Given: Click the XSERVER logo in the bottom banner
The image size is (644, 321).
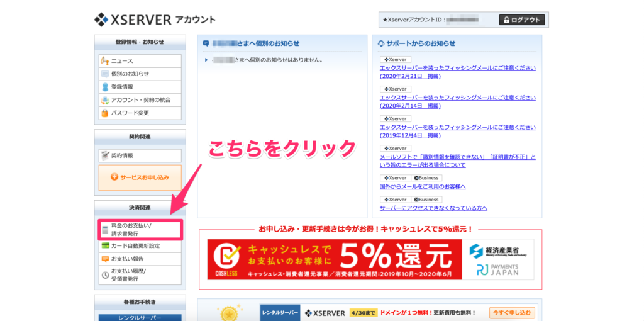Looking at the screenshot, I should (x=325, y=313).
